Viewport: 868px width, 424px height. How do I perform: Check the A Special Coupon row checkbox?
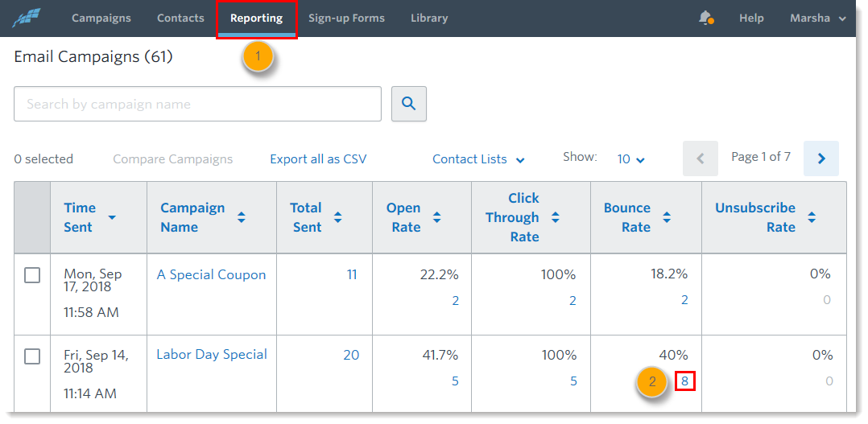coord(32,274)
